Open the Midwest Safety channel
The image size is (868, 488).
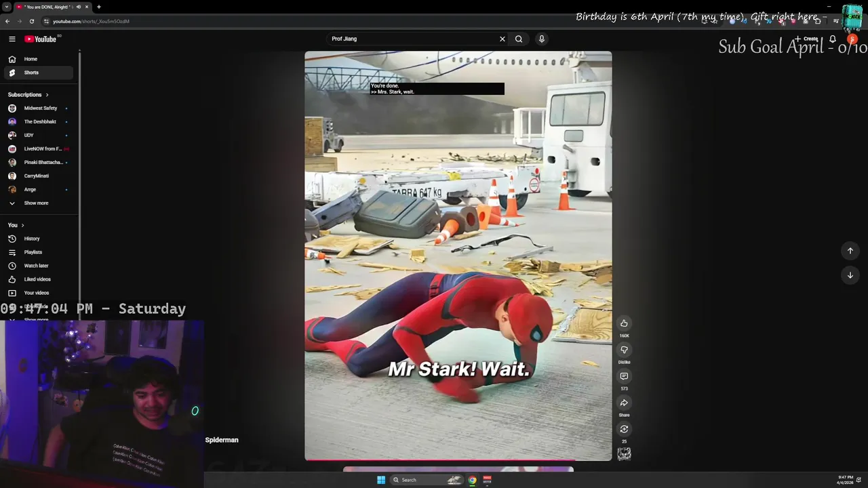(x=38, y=108)
